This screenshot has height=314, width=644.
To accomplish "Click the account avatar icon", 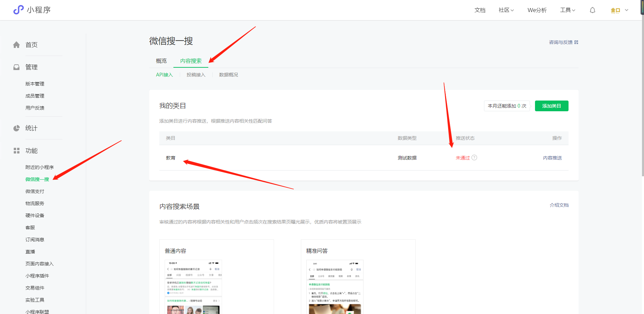I will pos(615,10).
